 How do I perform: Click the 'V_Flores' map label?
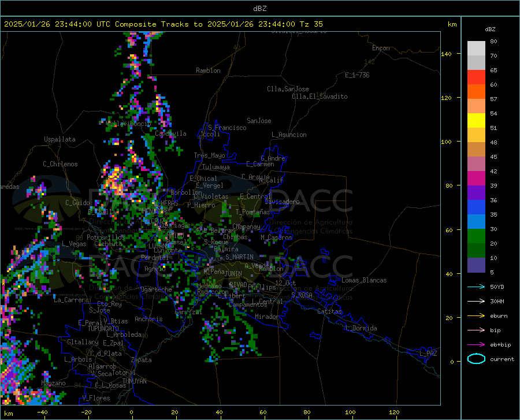point(96,398)
